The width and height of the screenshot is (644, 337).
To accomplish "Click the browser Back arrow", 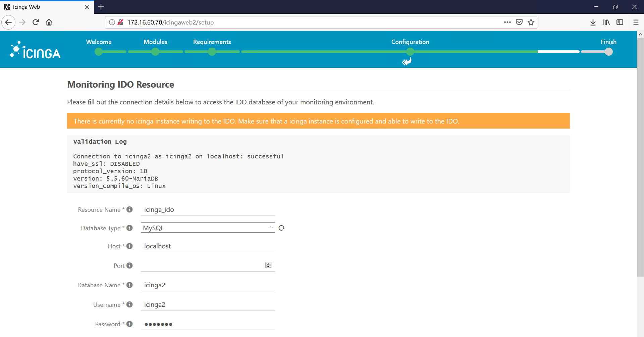I will click(8, 22).
